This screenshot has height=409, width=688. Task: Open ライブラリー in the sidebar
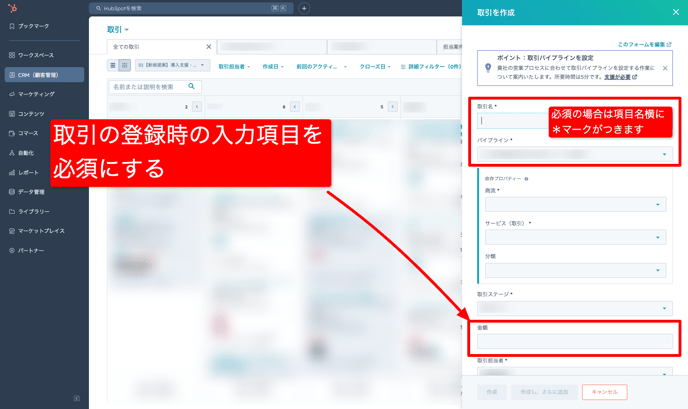pos(29,212)
